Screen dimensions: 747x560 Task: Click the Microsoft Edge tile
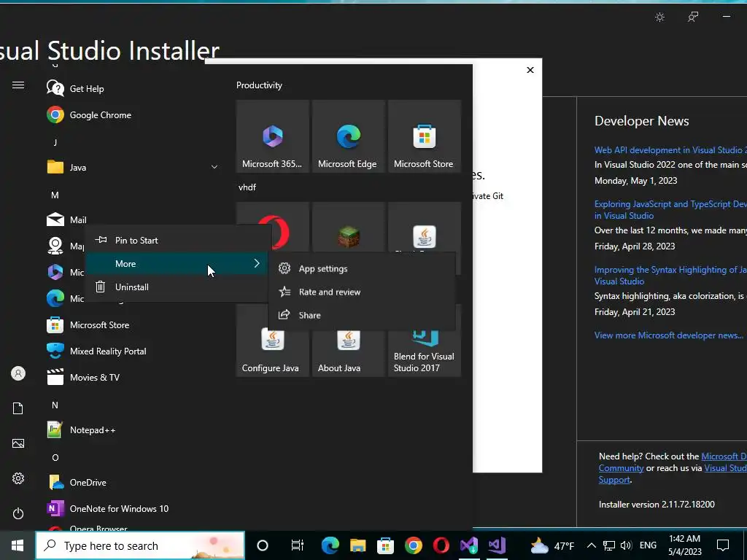point(348,136)
